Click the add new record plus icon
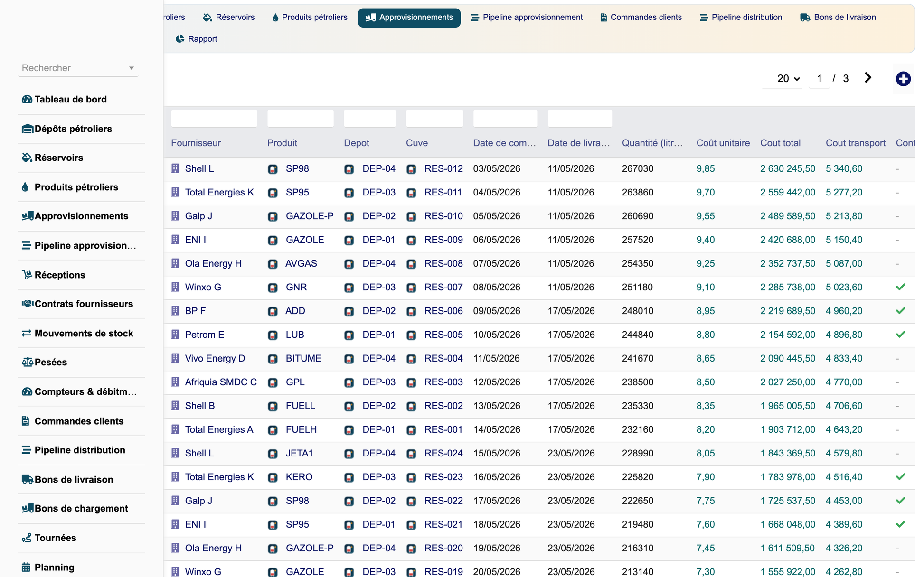Viewport: 924px width, 577px height. tap(903, 79)
